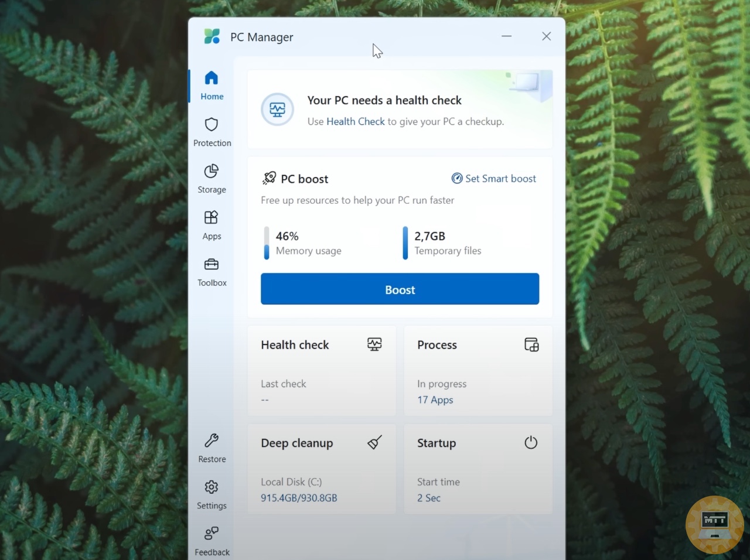Click the blue Boost button
The width and height of the screenshot is (750, 560).
tap(400, 289)
